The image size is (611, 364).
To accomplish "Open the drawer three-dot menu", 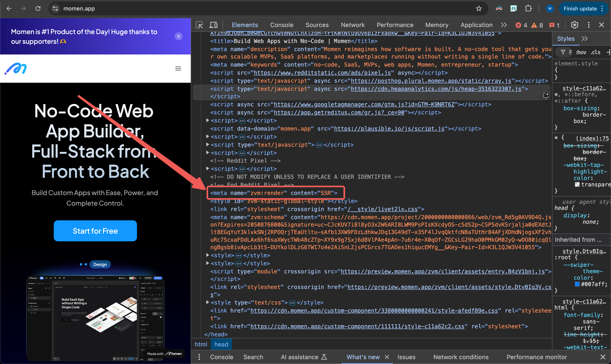I will pos(199,357).
